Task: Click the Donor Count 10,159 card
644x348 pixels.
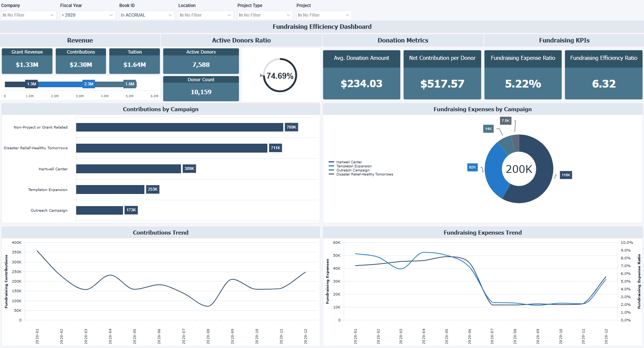Action: coord(201,89)
